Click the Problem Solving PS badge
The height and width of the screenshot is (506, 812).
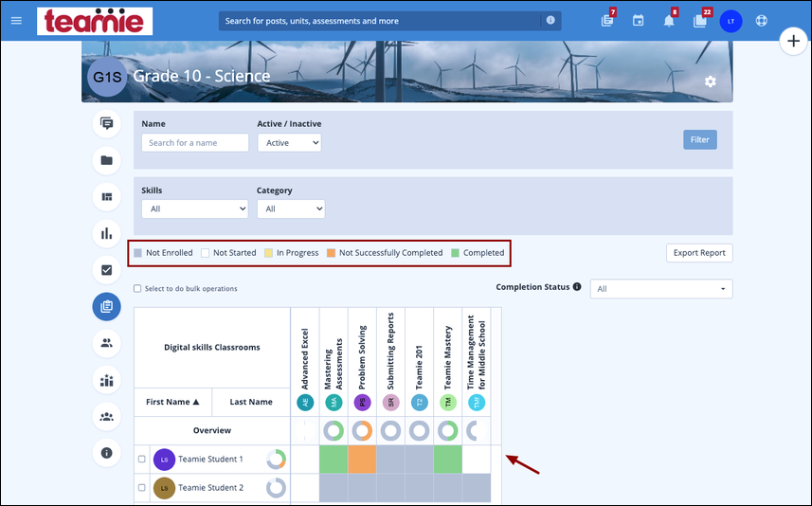click(x=362, y=403)
